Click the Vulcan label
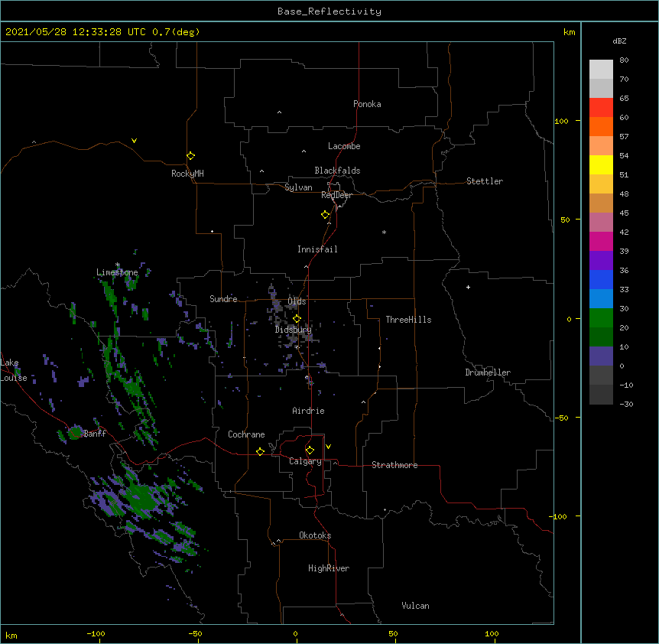 [415, 606]
